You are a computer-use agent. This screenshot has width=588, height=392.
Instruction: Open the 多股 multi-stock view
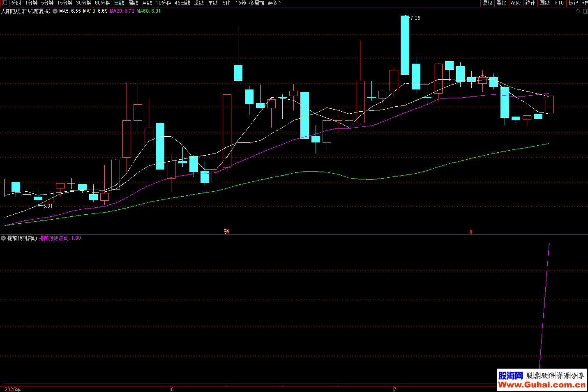pyautogui.click(x=516, y=3)
